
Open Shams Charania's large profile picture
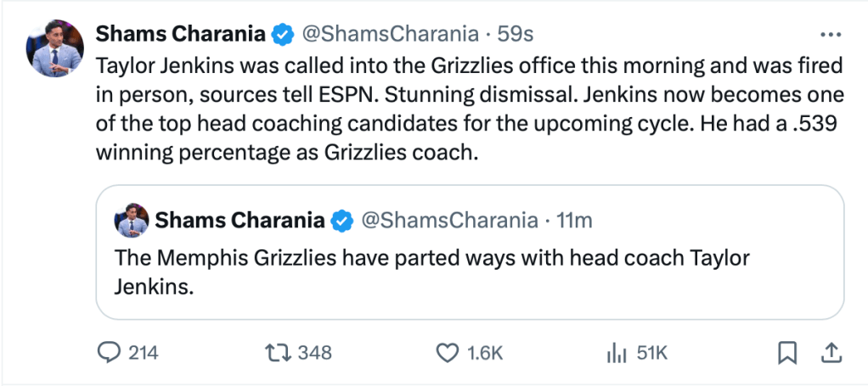pos(55,48)
